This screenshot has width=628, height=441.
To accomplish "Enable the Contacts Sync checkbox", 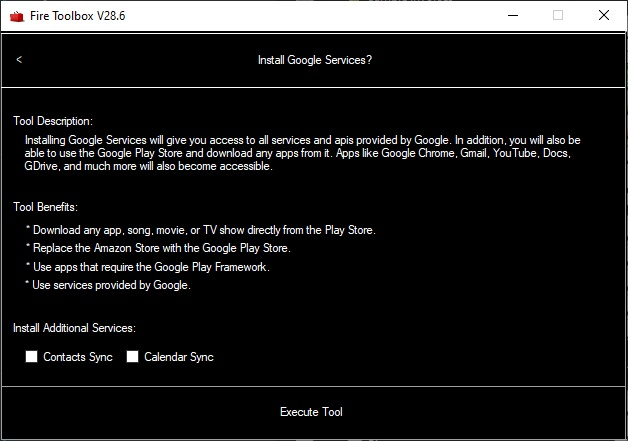I will coord(32,356).
